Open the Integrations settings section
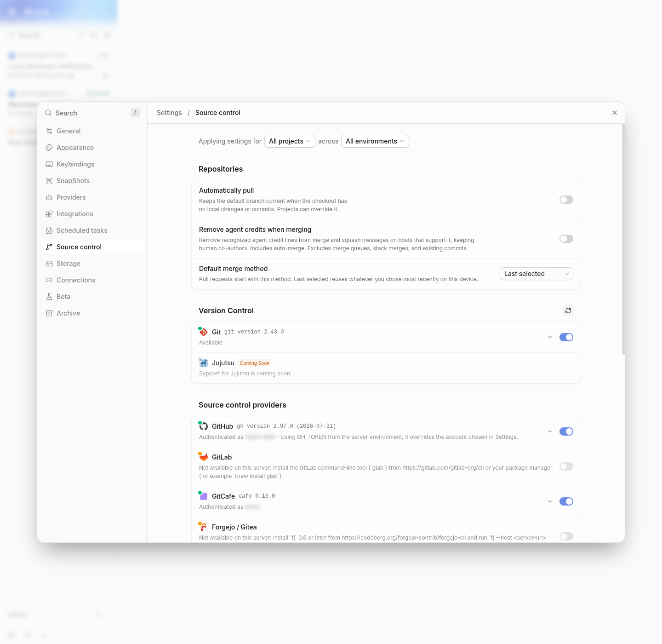Screen dimensions: 662x644 click(x=92, y=214)
